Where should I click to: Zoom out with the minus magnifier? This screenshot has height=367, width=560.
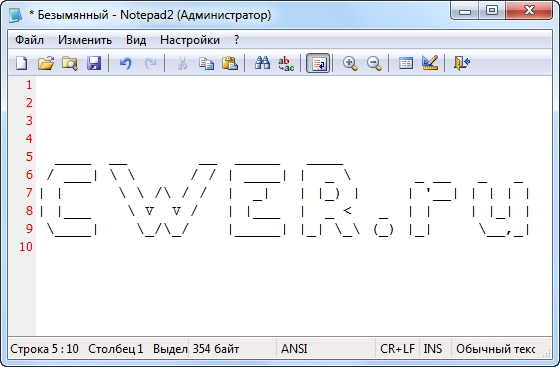tap(374, 63)
